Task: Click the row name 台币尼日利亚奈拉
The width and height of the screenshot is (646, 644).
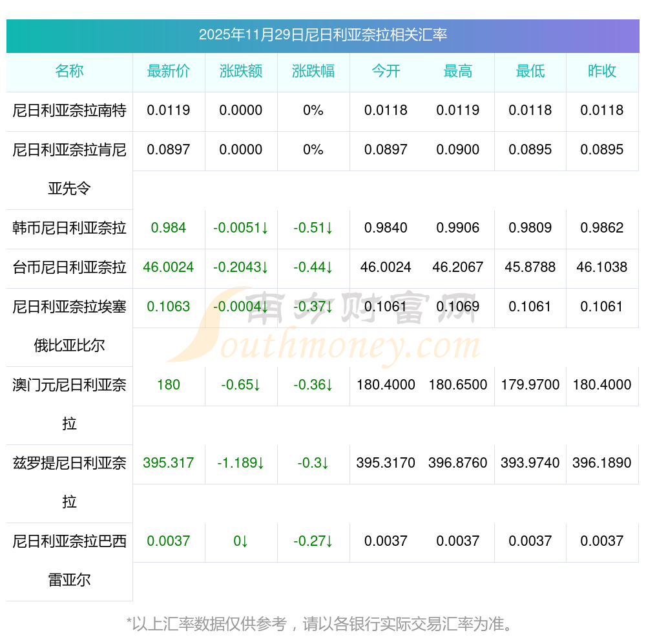Action: (69, 267)
